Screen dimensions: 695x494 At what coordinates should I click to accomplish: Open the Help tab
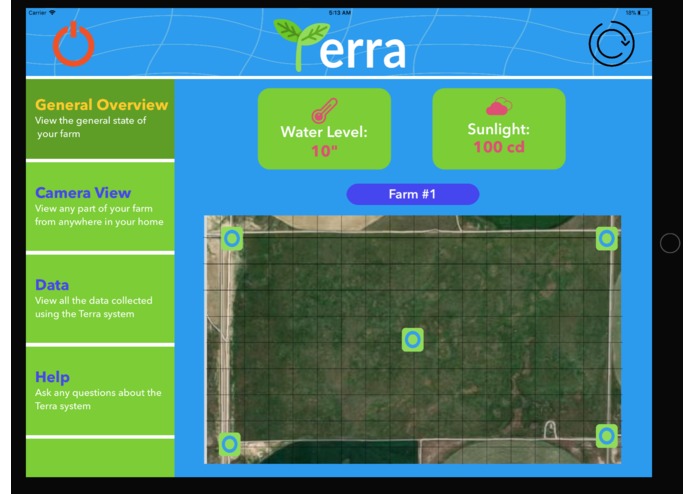pos(100,391)
